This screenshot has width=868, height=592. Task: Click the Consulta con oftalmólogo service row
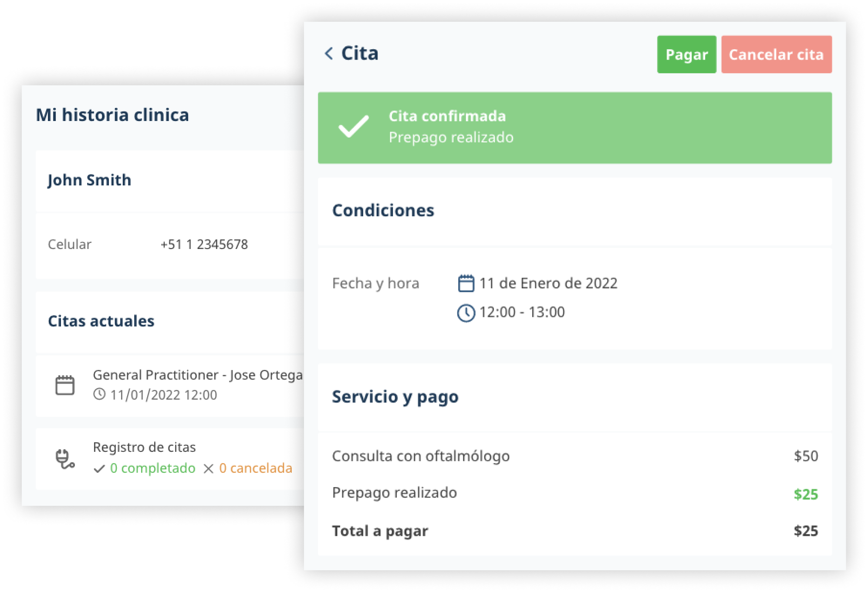pos(574,456)
